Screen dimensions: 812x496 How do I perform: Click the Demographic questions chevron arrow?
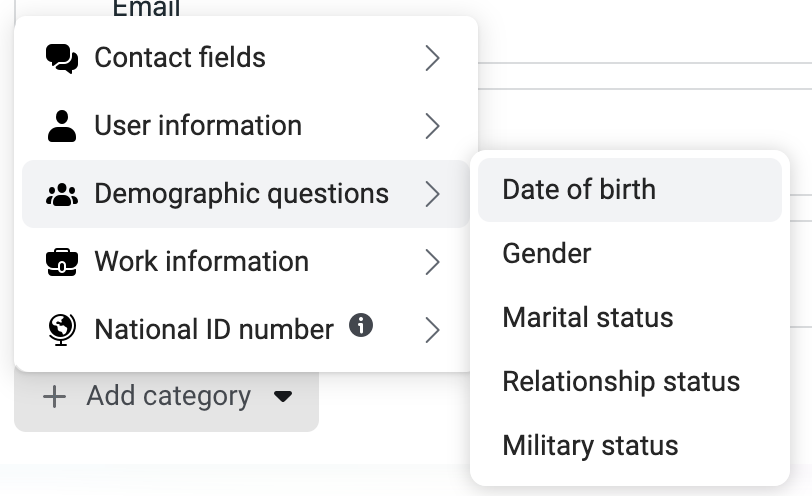tap(432, 194)
